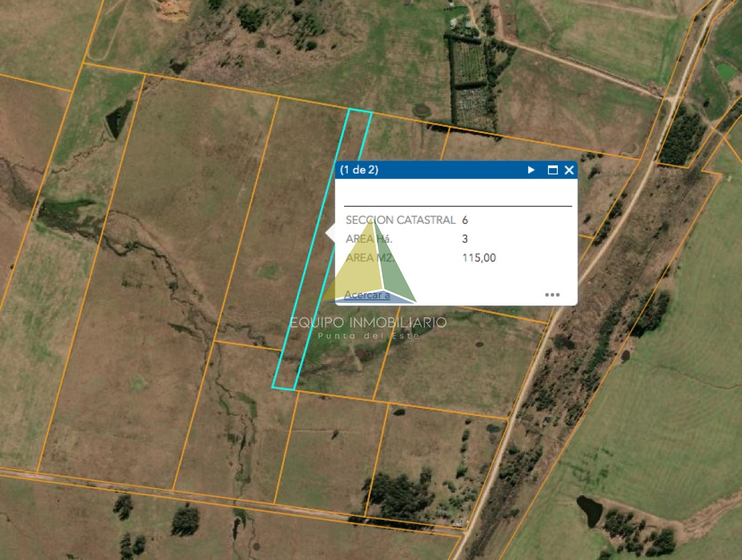
Task: Click the dark pond in lower-right field
Action: (589, 510)
